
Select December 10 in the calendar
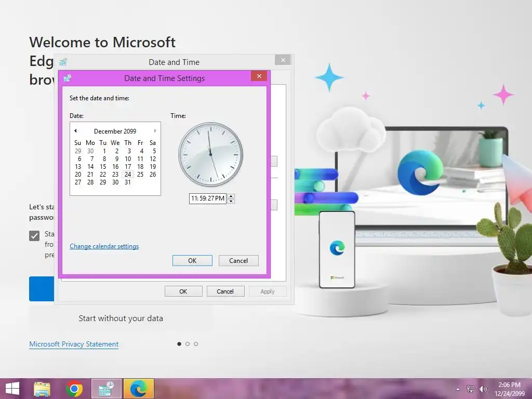click(x=128, y=159)
